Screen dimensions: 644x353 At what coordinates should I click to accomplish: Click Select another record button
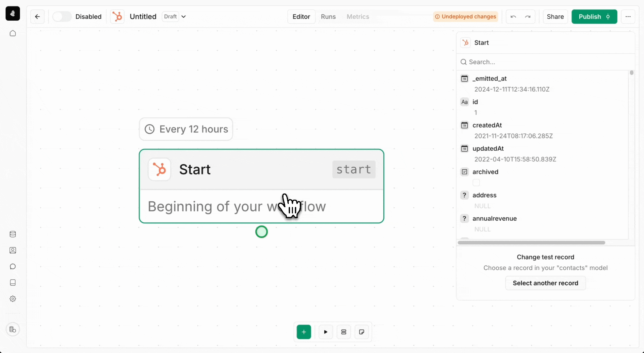[545, 283]
